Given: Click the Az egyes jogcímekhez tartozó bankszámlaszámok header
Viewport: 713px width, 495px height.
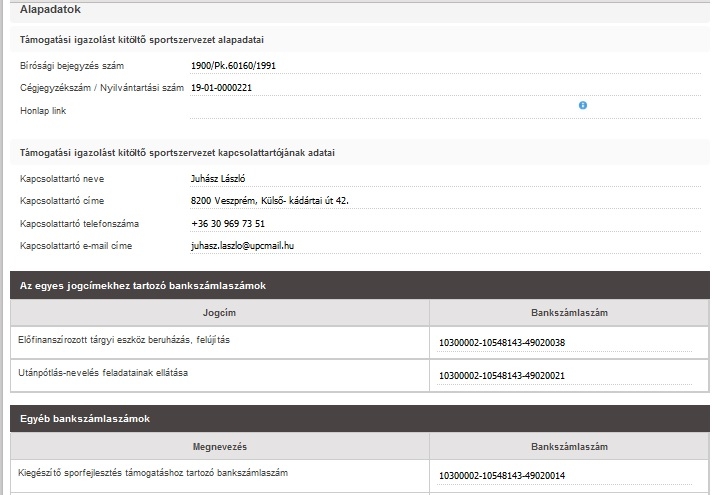Looking at the screenshot, I should 142,287.
